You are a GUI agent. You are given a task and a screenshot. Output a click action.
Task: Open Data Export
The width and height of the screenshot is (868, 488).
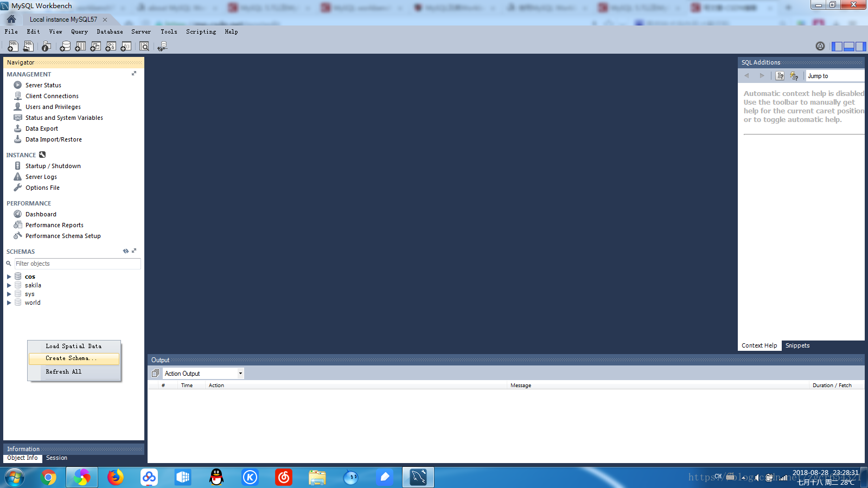41,129
